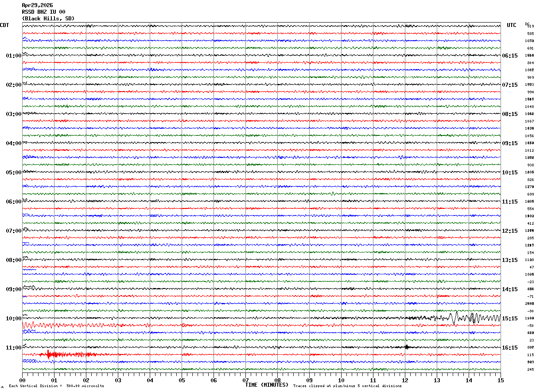Click the 12:15 UTC time label
This screenshot has height=392, width=536.
point(510,231)
